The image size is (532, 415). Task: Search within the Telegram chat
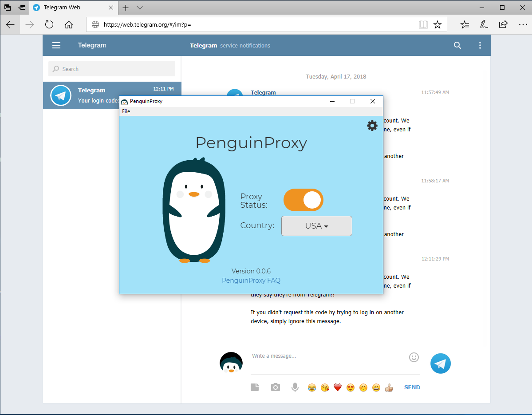457,45
